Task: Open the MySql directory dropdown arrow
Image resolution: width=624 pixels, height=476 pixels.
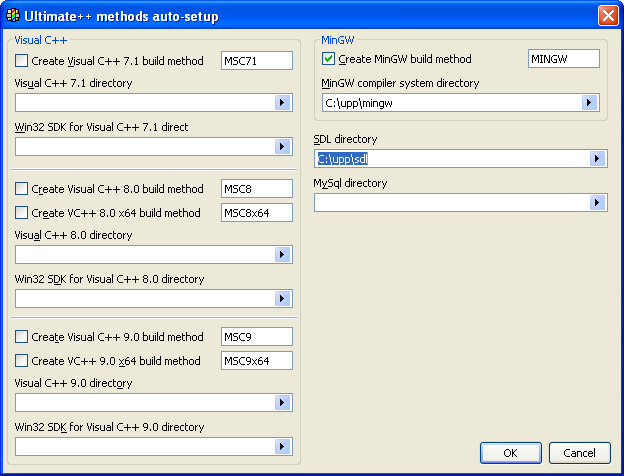Action: click(x=597, y=203)
